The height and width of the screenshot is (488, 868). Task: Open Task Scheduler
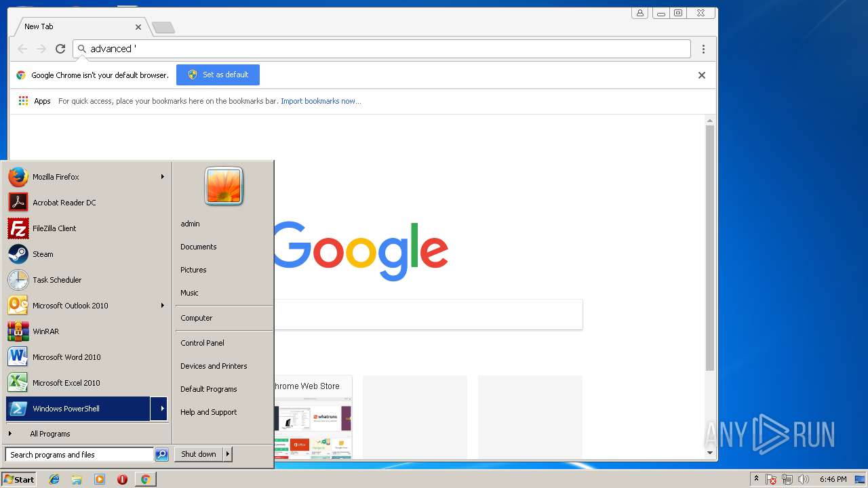click(x=86, y=280)
